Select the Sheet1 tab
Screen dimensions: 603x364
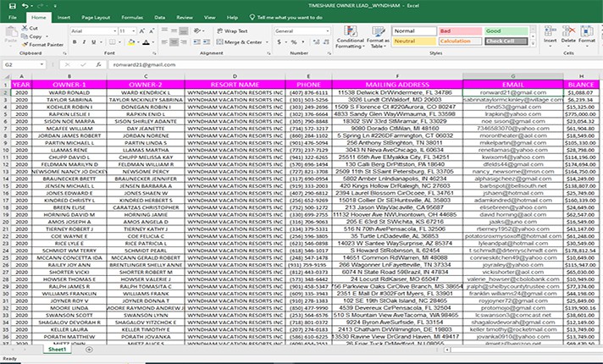coord(58,350)
